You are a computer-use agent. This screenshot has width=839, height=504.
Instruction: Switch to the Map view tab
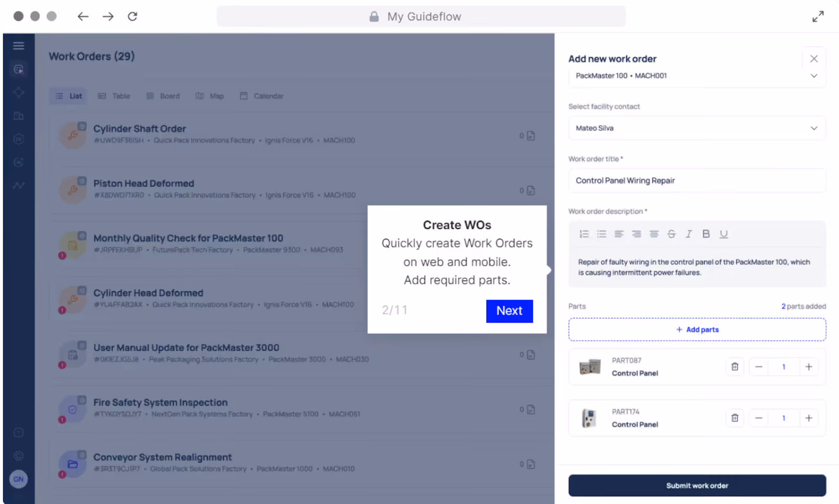tap(210, 96)
